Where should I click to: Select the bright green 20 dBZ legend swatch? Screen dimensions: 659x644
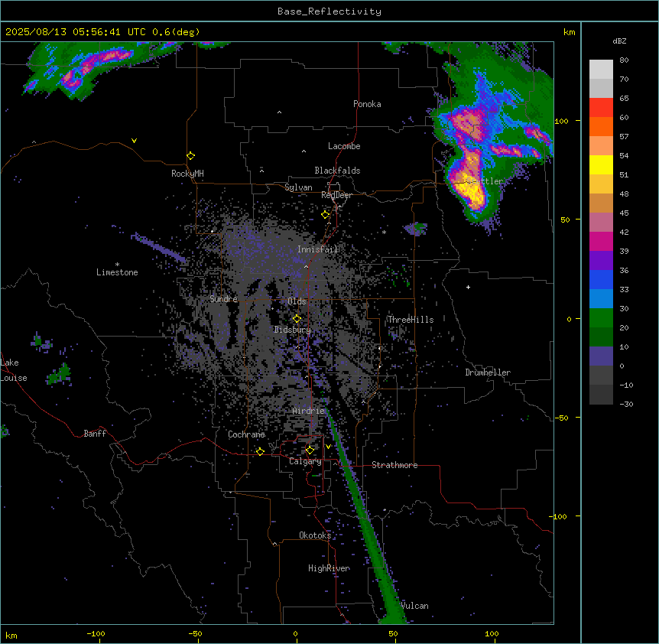pos(601,318)
